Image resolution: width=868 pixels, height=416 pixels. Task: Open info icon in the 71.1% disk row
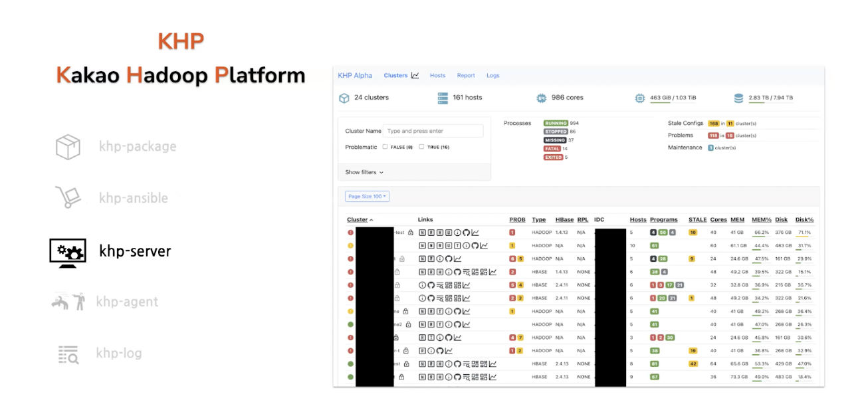coord(457,233)
